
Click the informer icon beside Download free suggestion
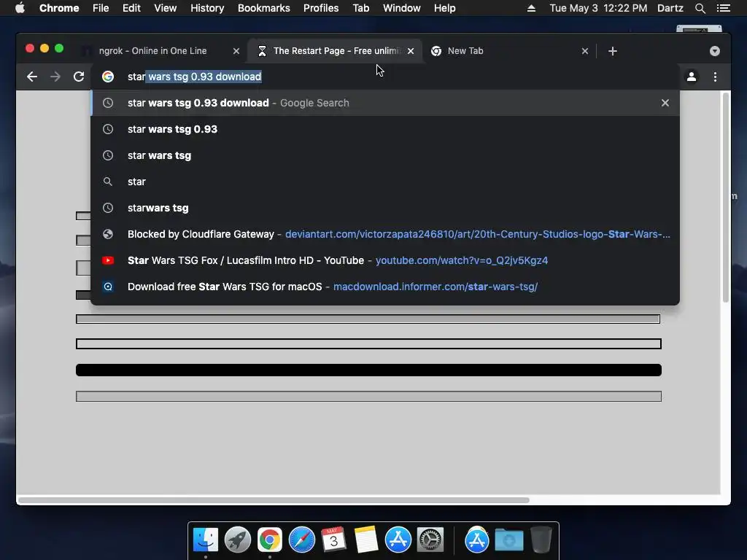108,286
